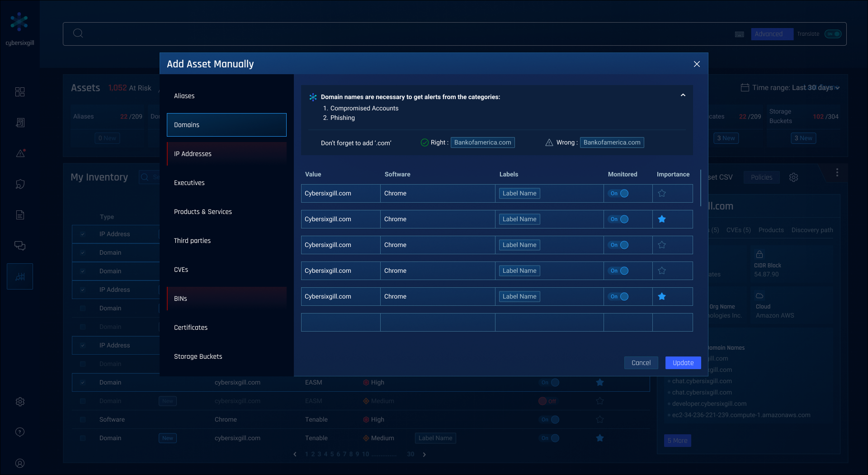Select Aliases in the asset type list
868x475 pixels.
[226, 96]
